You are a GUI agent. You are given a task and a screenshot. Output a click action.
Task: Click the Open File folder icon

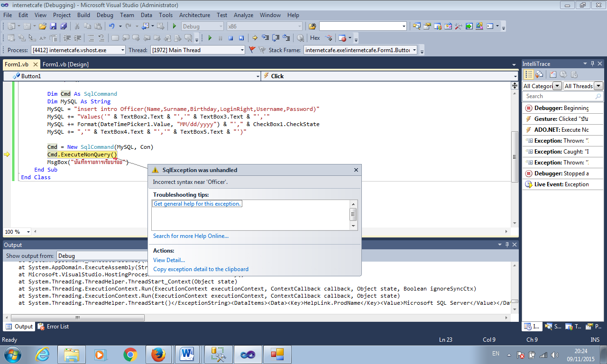point(43,26)
